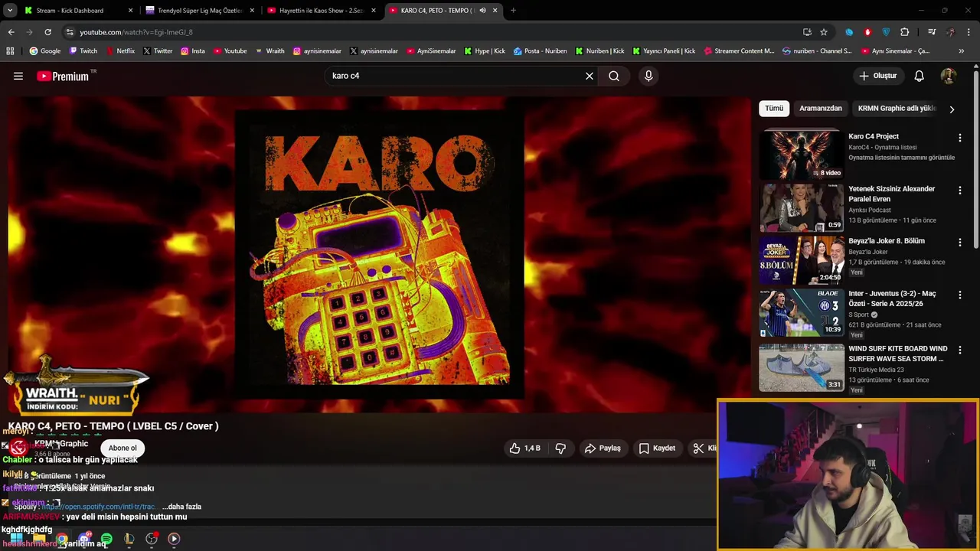The width and height of the screenshot is (980, 551).
Task: Select KRMN Graphic adlı yükle chip
Action: (x=897, y=109)
